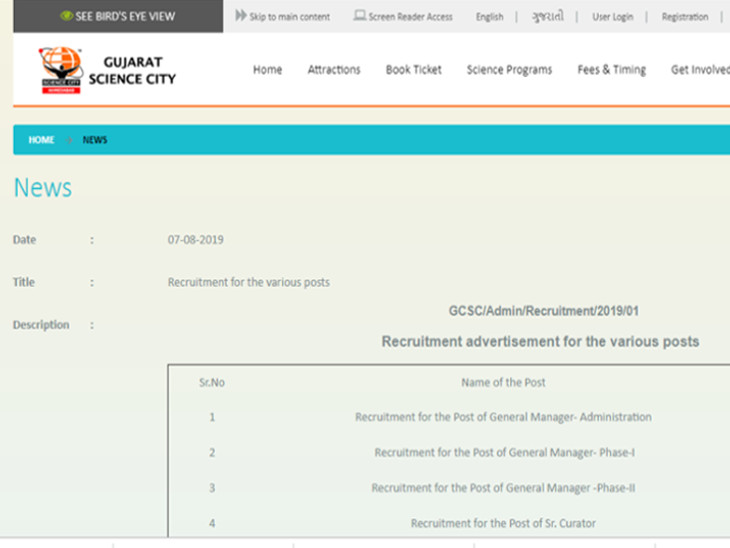This screenshot has width=730, height=548.
Task: Open the Get Involved menu
Action: coord(699,70)
